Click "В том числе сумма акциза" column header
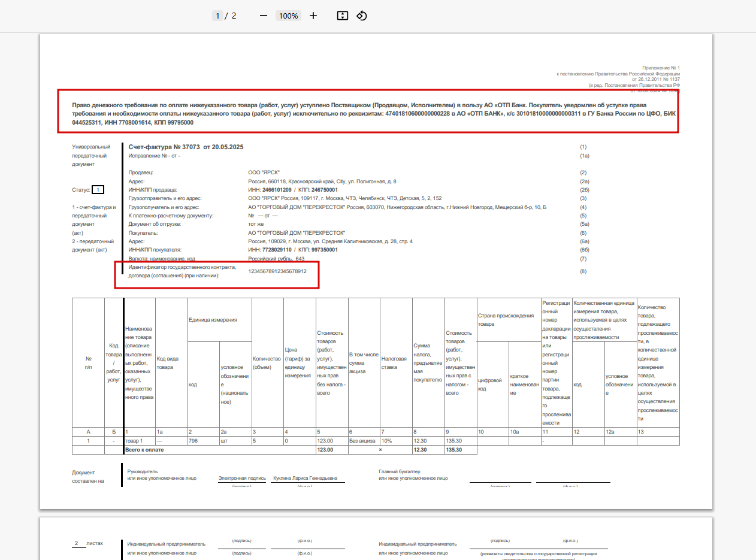Screen dimensions: 756x560 pyautogui.click(x=364, y=363)
